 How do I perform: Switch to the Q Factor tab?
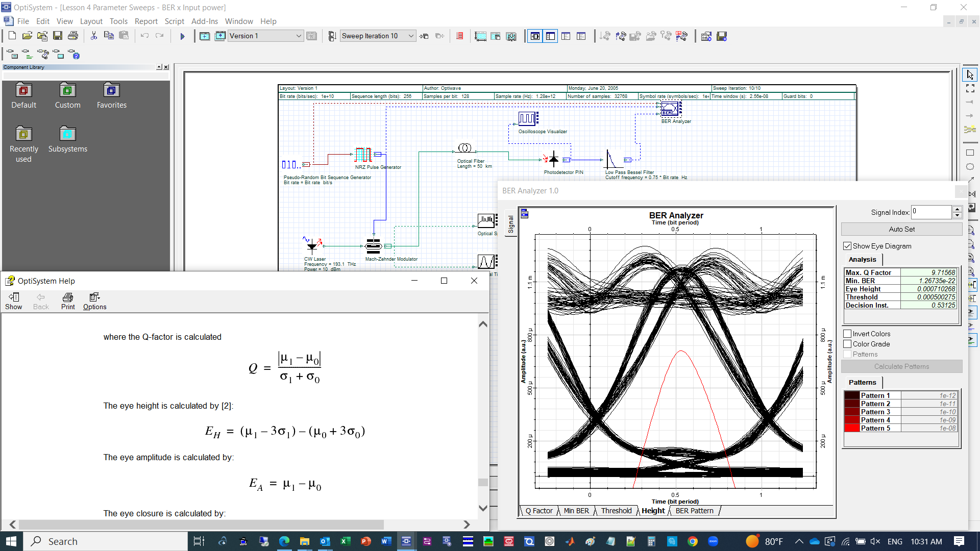point(538,511)
